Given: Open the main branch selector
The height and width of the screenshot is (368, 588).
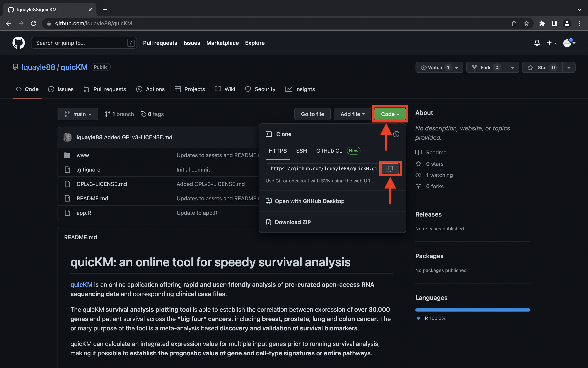Looking at the screenshot, I should click(x=78, y=114).
